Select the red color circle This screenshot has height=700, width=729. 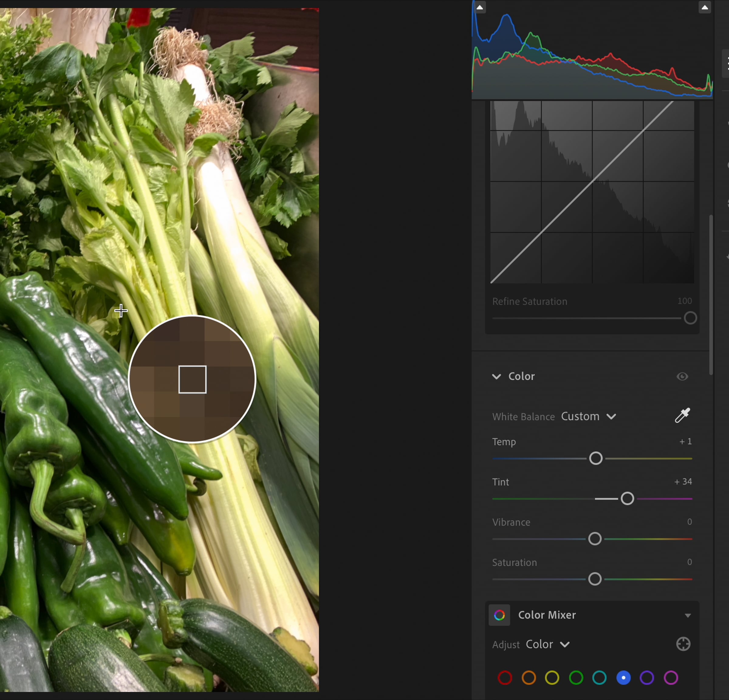click(x=505, y=678)
